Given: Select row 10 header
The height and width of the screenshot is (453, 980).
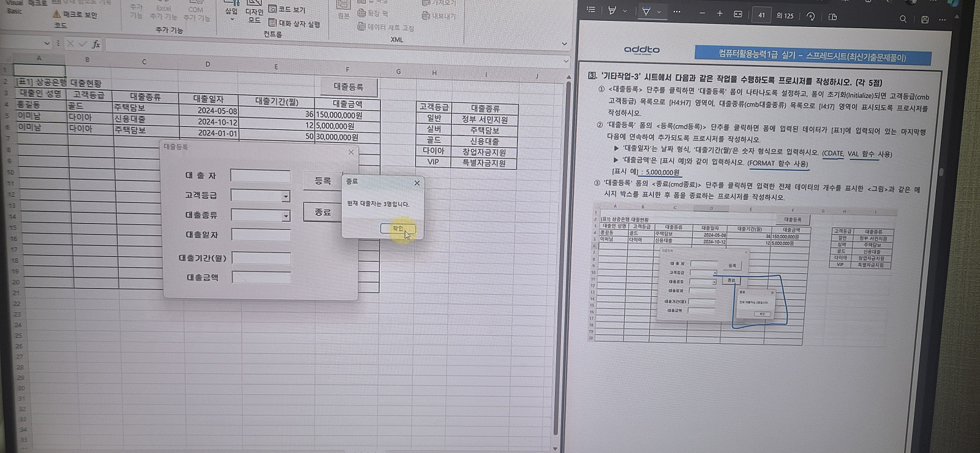Looking at the screenshot, I should [10, 172].
